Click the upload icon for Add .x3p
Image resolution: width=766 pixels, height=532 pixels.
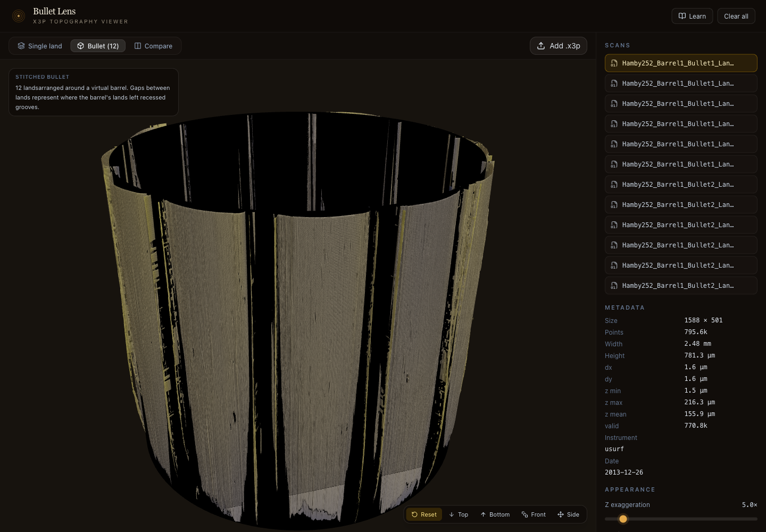(x=541, y=46)
